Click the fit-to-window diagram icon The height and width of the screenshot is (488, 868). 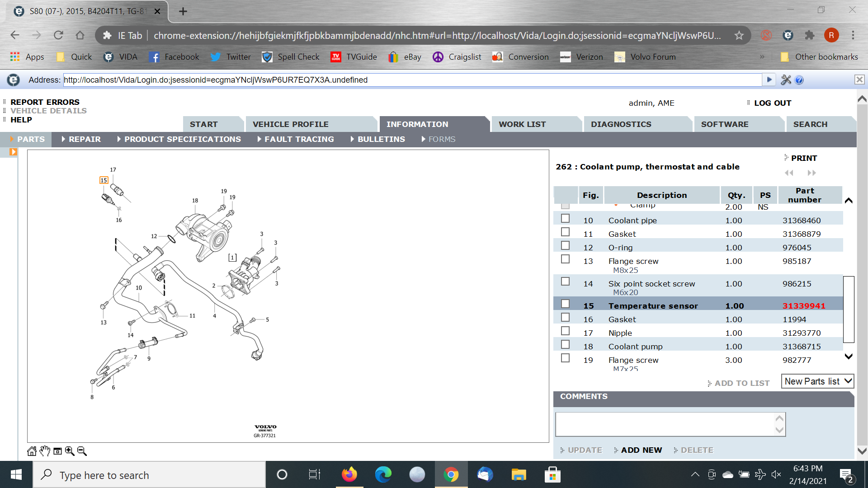tap(57, 451)
